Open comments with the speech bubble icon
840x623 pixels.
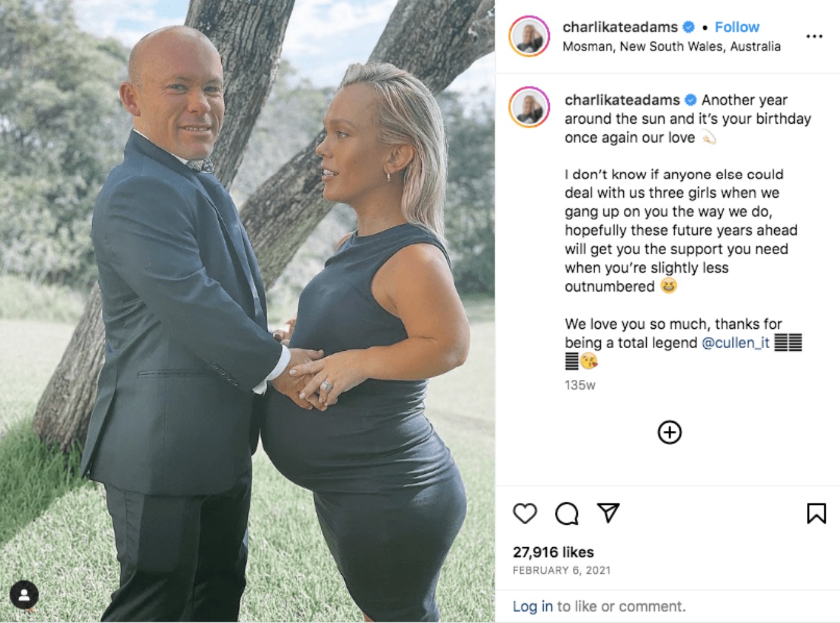click(x=567, y=514)
